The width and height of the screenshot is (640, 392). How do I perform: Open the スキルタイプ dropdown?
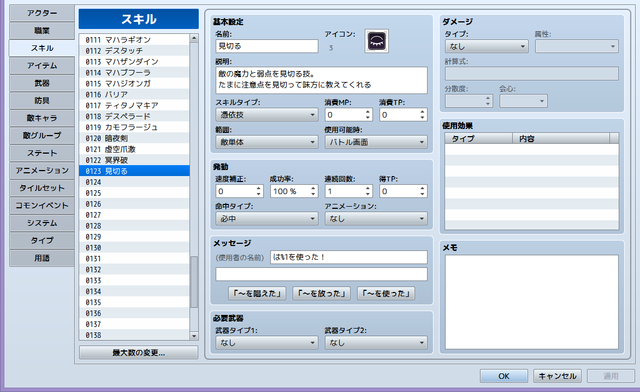(x=267, y=115)
